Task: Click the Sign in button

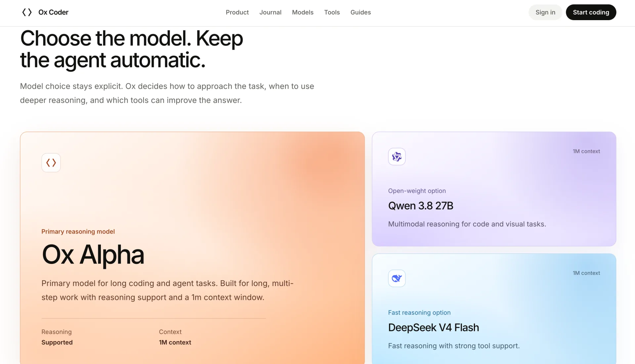Action: [545, 12]
